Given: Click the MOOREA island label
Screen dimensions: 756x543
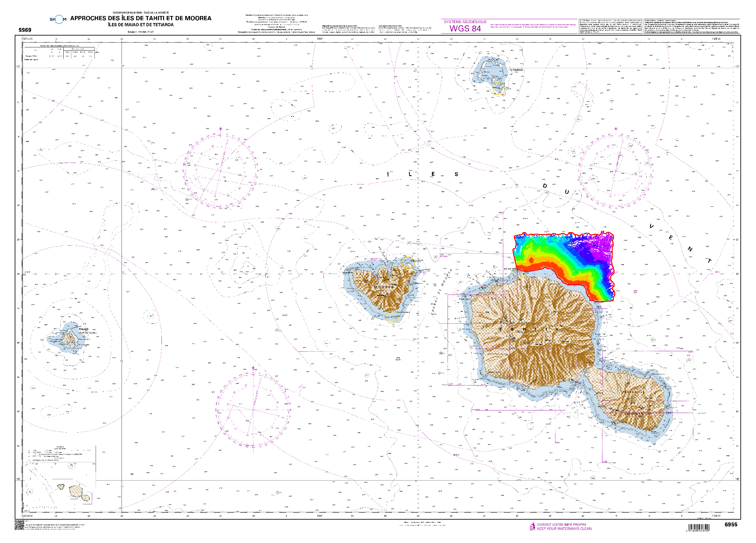Looking at the screenshot, I should point(384,287).
